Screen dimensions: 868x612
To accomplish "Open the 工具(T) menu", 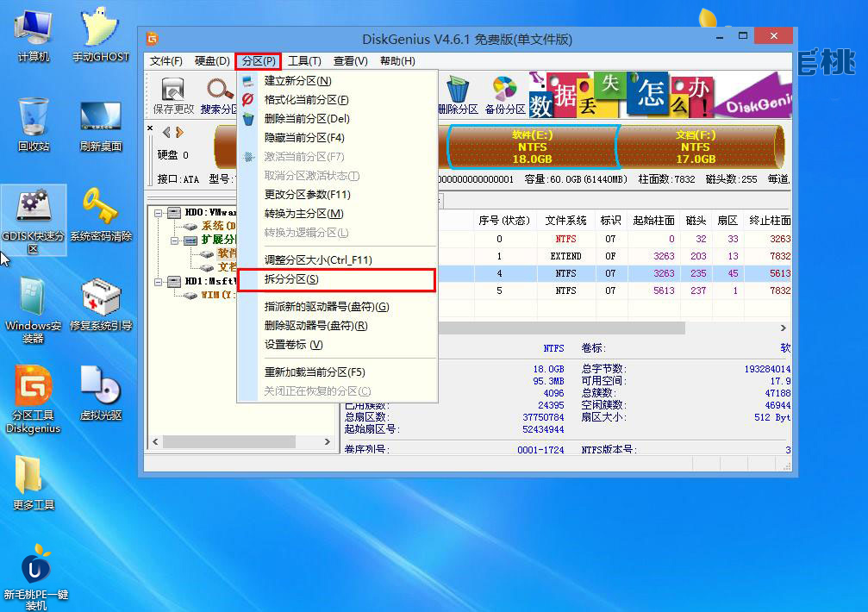I will tap(304, 61).
